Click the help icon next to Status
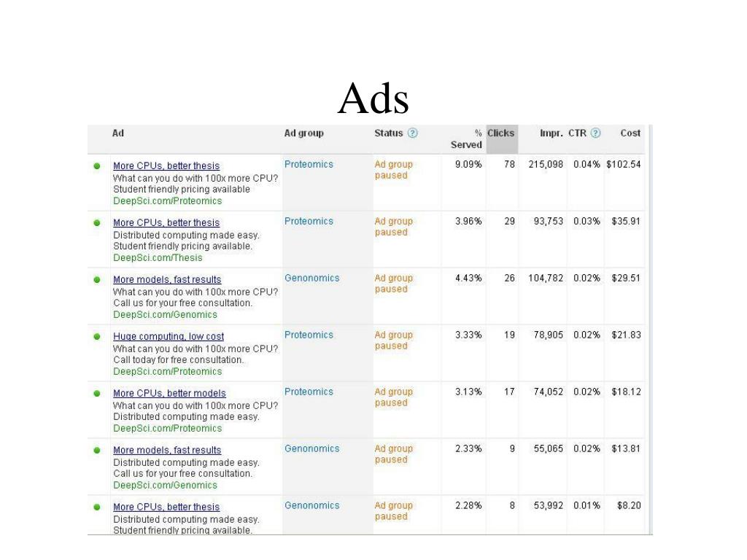Image resolution: width=747 pixels, height=560 pixels. [x=413, y=133]
